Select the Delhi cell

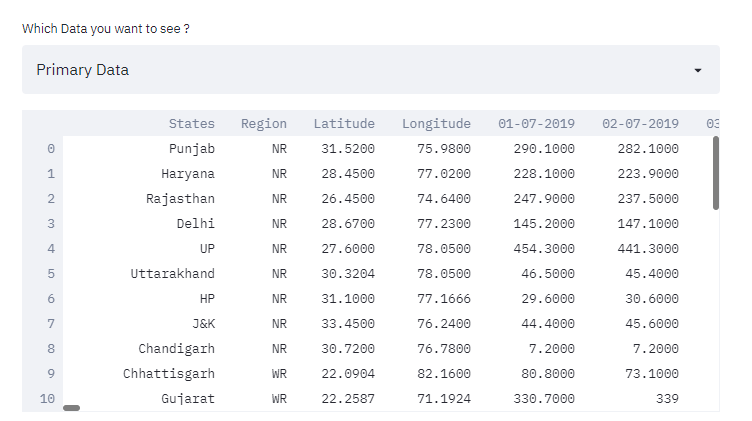click(x=196, y=223)
